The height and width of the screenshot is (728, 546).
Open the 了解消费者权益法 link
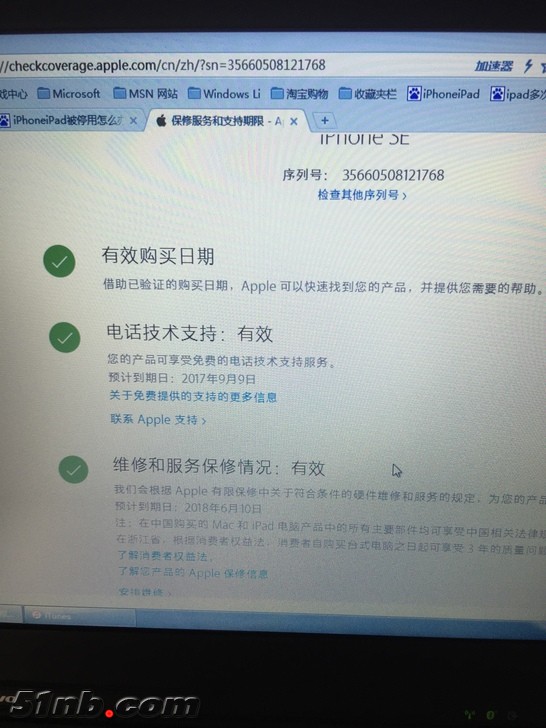[x=163, y=555]
